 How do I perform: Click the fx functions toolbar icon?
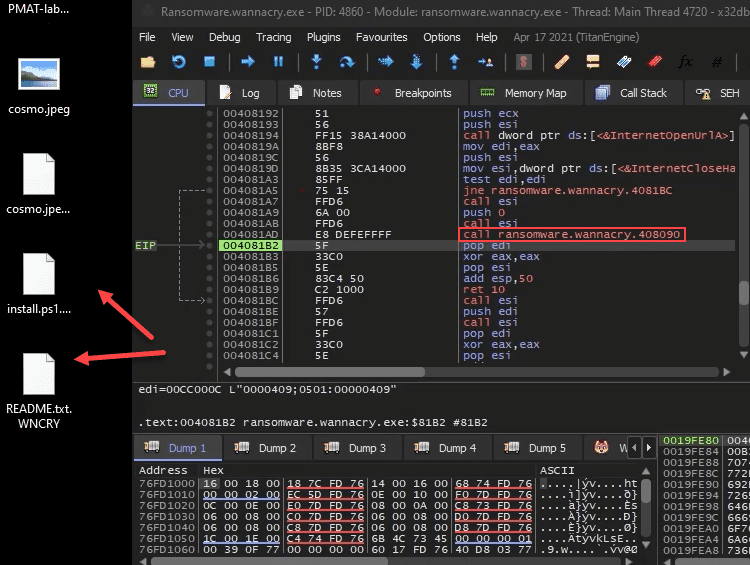coord(686,62)
